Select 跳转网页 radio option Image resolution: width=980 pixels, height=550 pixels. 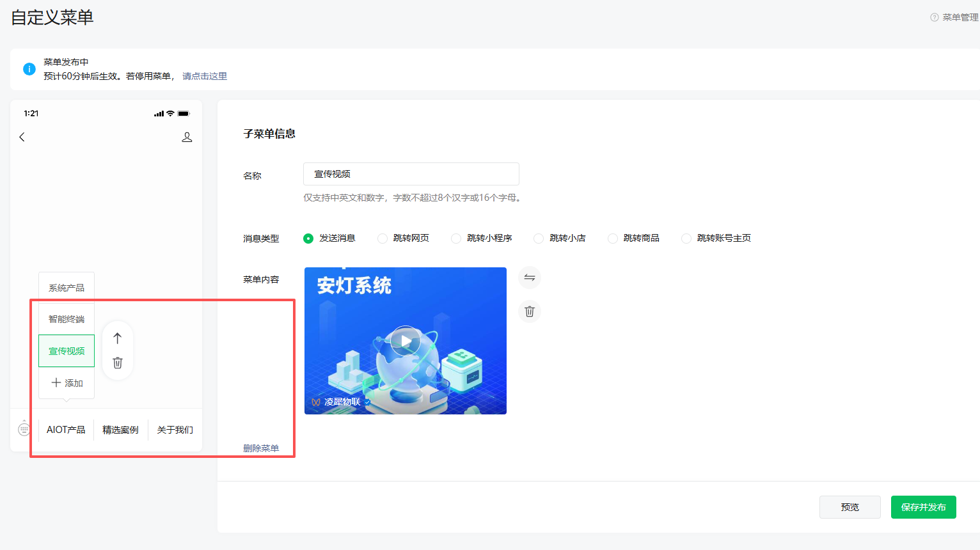pyautogui.click(x=383, y=239)
